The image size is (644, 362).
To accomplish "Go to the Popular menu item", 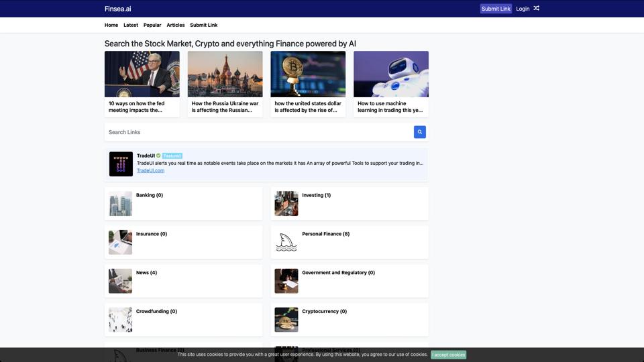I will (x=152, y=25).
